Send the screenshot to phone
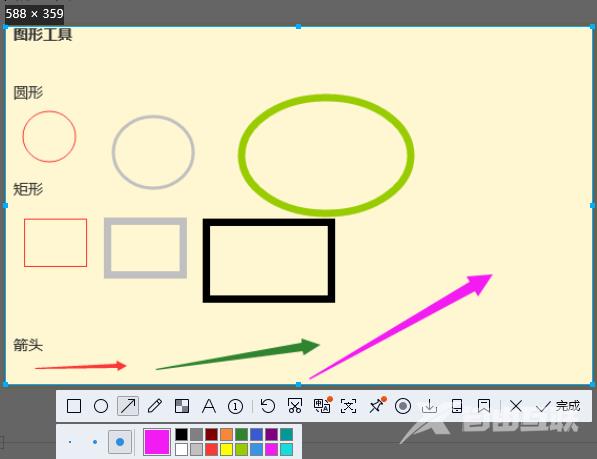Screen dimensions: 597x459 point(457,406)
